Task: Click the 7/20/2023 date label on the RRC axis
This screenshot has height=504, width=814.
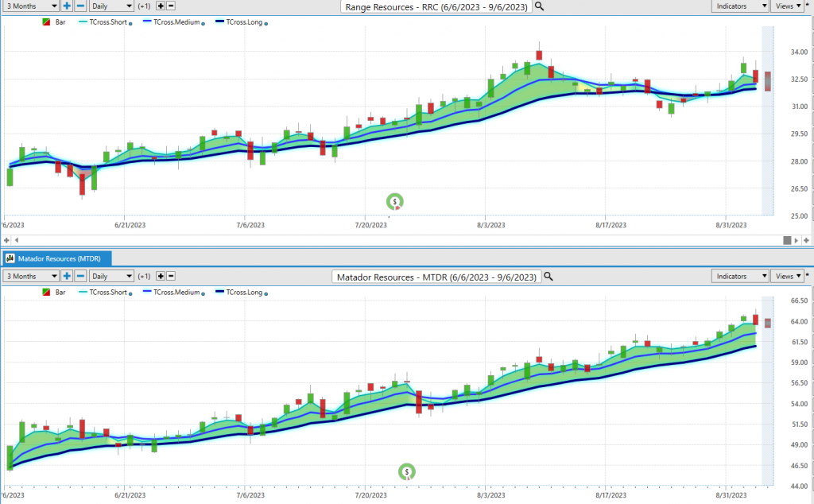Action: tap(370, 225)
